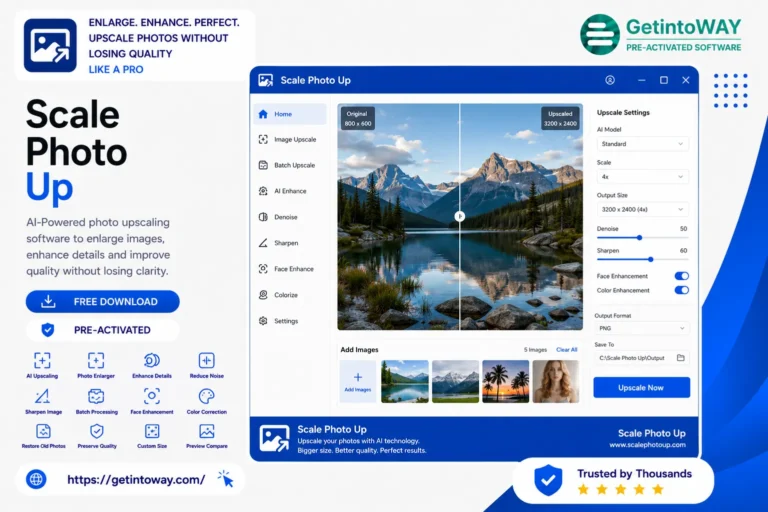Click the Preview Compare feature icon
768x512 pixels.
coord(207,431)
